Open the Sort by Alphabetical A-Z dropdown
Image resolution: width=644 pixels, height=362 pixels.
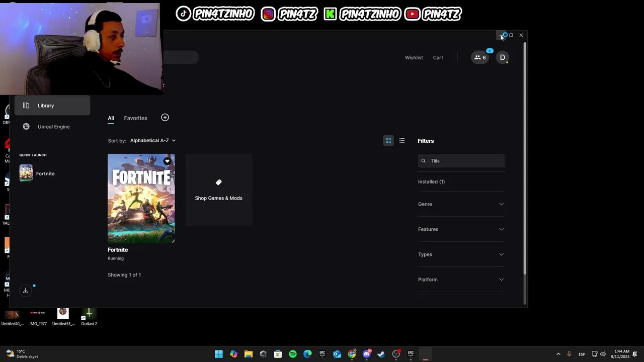[153, 141]
